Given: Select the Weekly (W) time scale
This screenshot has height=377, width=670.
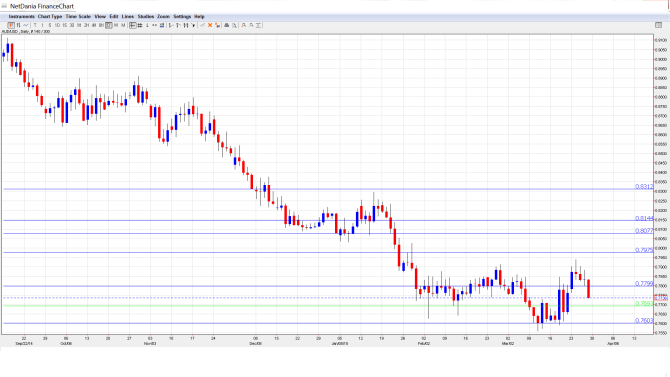Looking at the screenshot, I should coord(116,25).
